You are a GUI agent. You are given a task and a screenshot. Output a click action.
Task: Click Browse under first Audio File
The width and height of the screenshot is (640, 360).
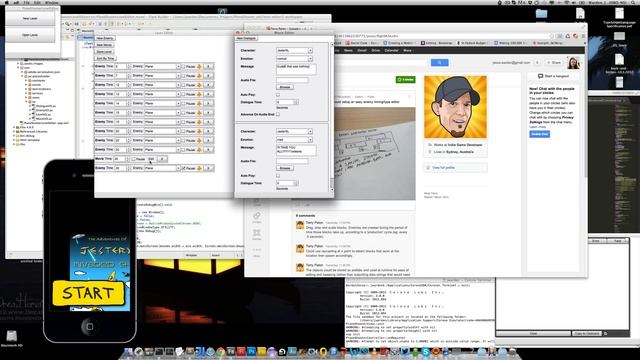[x=285, y=87]
